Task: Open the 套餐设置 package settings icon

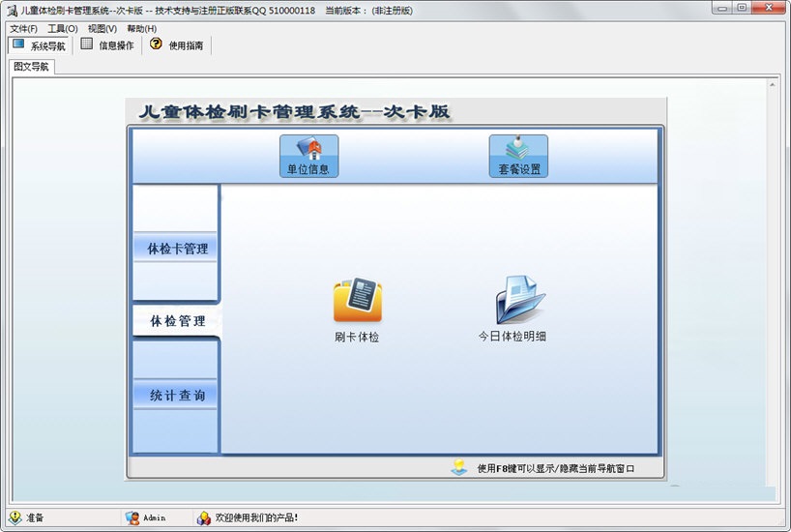Action: 517,155
